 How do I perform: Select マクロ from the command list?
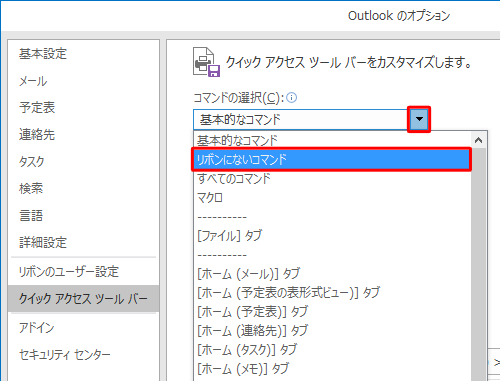[332, 198]
